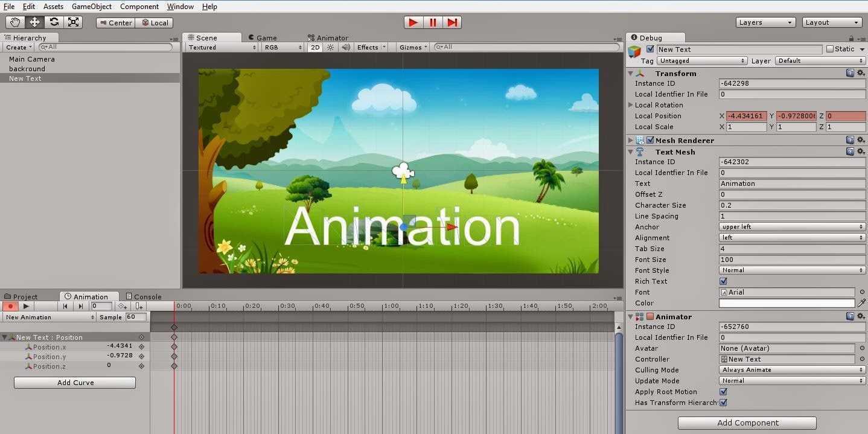The image size is (868, 434).
Task: Add an animation event marker
Action: (x=139, y=307)
